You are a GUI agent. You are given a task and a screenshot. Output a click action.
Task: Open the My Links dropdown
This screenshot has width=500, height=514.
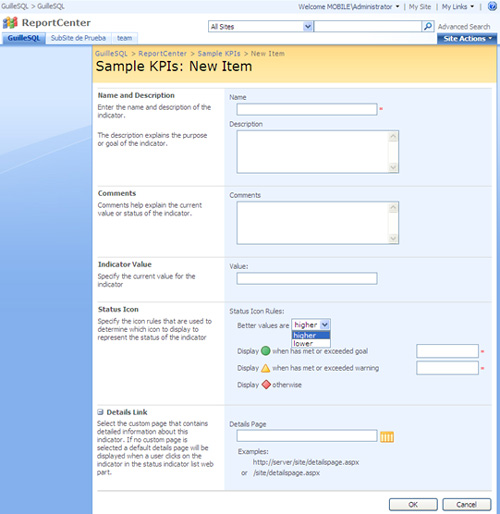tap(458, 7)
